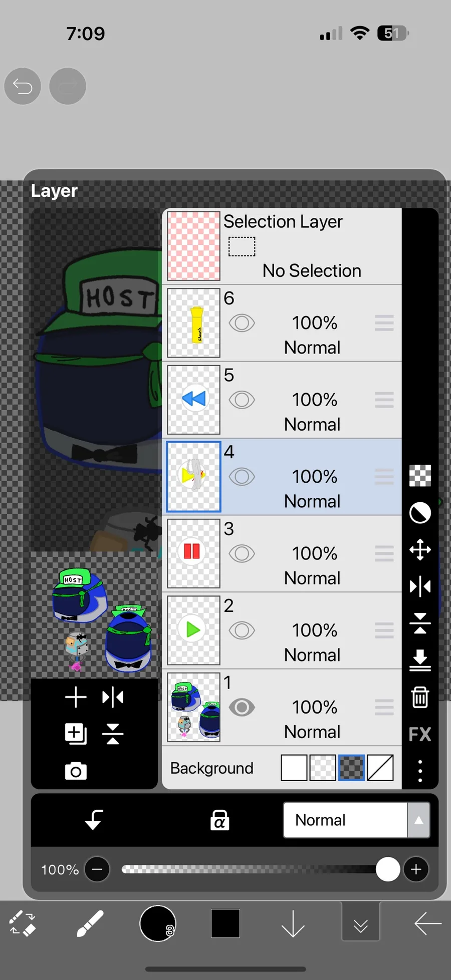This screenshot has width=451, height=980.
Task: Toggle visibility of layer 2
Action: point(242,630)
